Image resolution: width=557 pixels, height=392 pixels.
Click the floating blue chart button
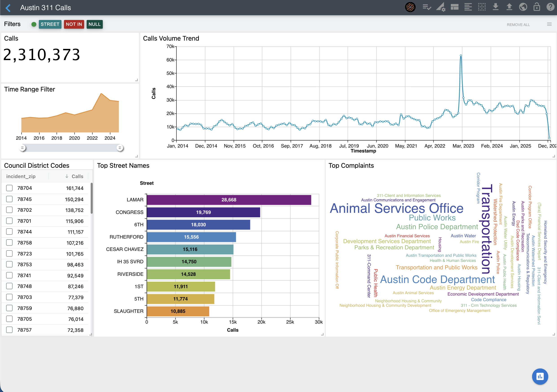click(540, 376)
